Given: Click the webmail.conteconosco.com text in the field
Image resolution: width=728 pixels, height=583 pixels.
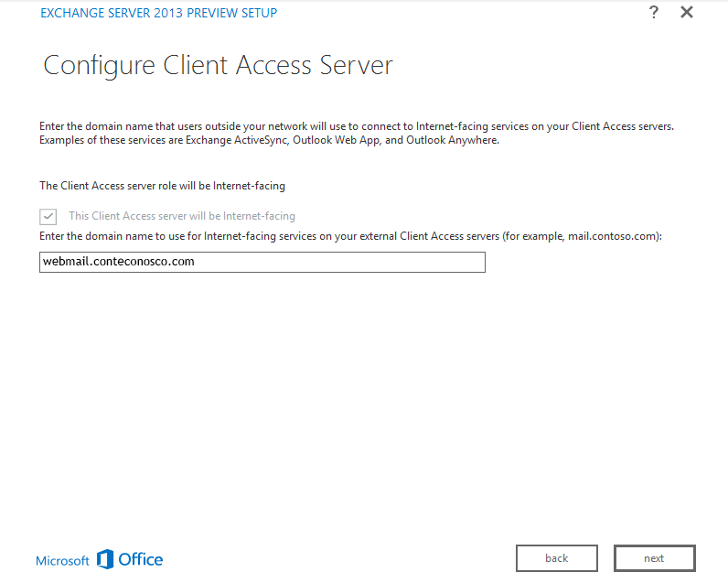Looking at the screenshot, I should click(x=118, y=262).
